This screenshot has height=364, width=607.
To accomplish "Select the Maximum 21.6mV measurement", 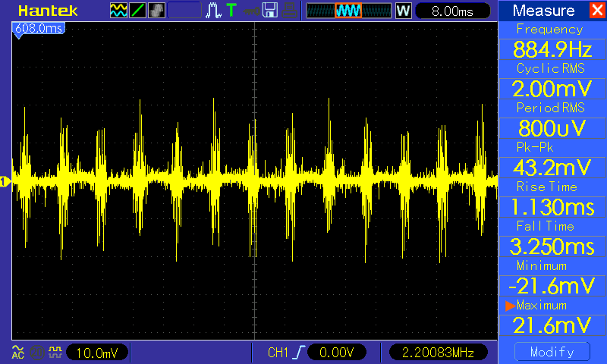I will tap(552, 317).
